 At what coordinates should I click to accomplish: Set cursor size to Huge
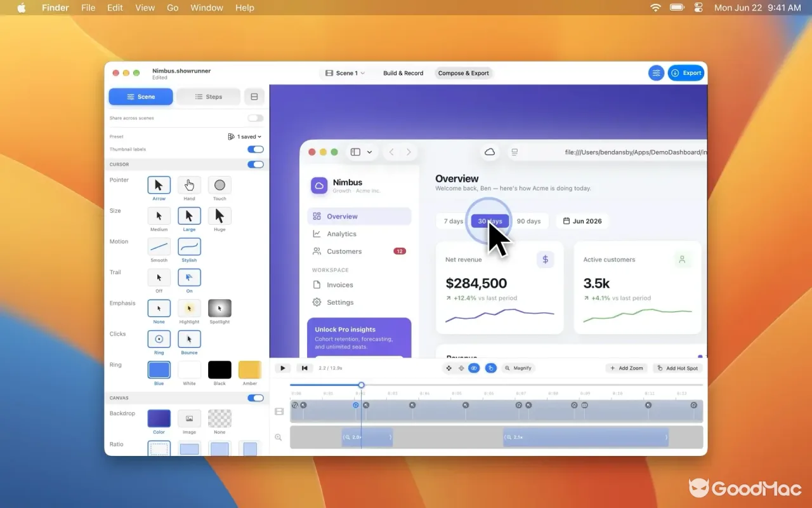[x=219, y=216]
